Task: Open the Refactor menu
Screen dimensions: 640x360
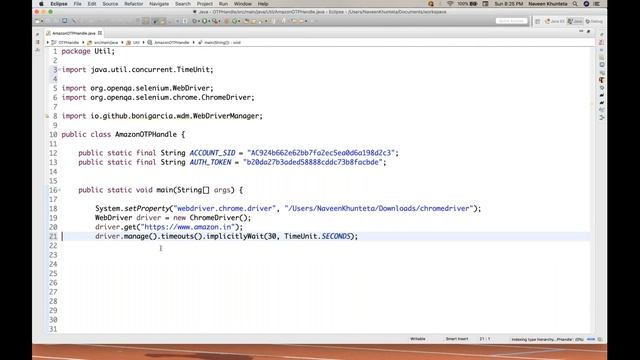Action: tap(133, 4)
